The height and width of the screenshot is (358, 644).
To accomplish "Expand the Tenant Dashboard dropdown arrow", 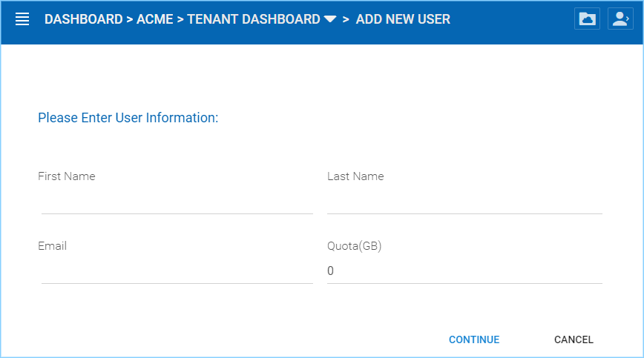I will [330, 19].
